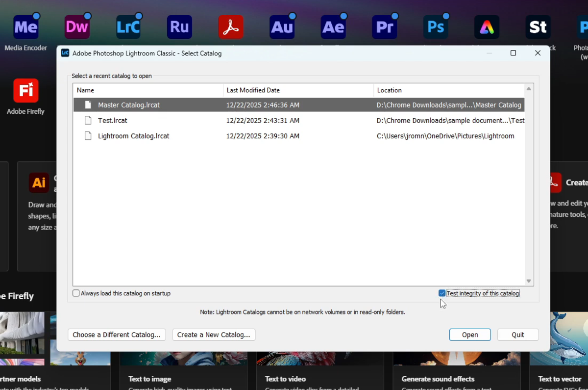588x390 pixels.
Task: Select the Test.lrcat catalog
Action: tap(299, 120)
